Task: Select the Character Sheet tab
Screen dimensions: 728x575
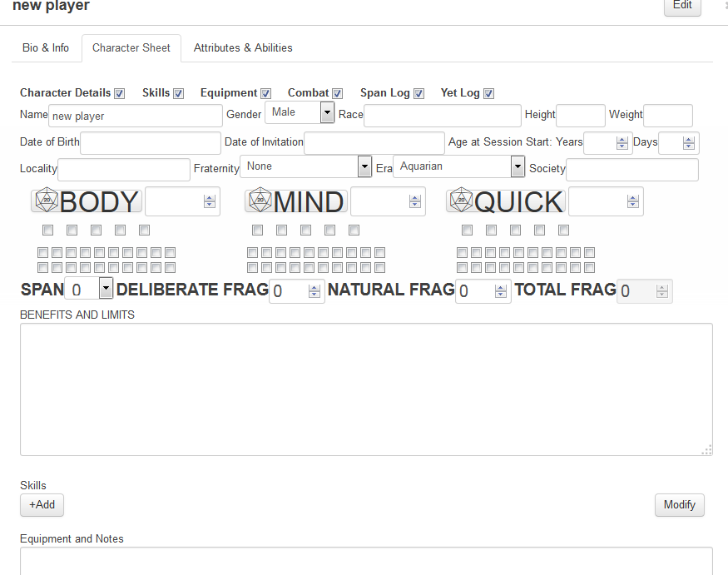Action: tap(131, 47)
